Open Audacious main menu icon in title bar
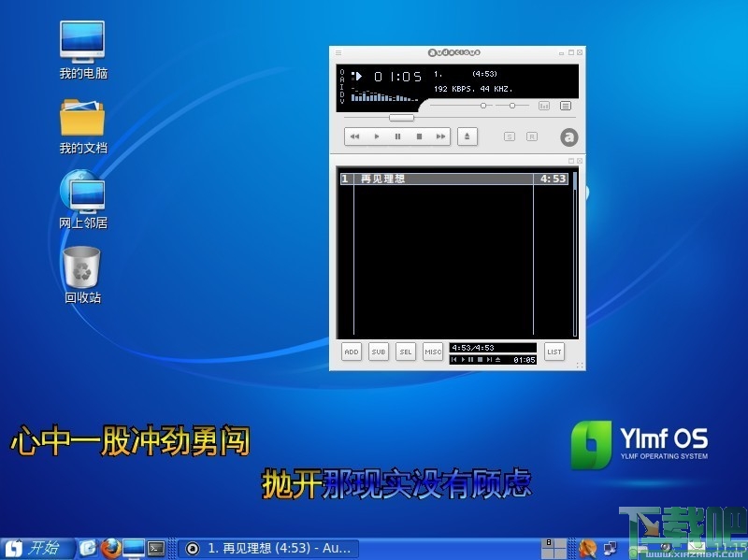The image size is (748, 560). click(338, 52)
